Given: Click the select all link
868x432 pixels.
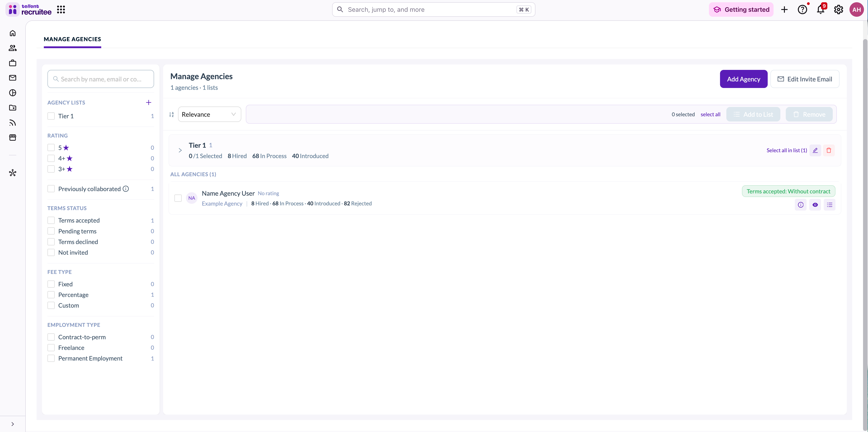Looking at the screenshot, I should point(710,114).
